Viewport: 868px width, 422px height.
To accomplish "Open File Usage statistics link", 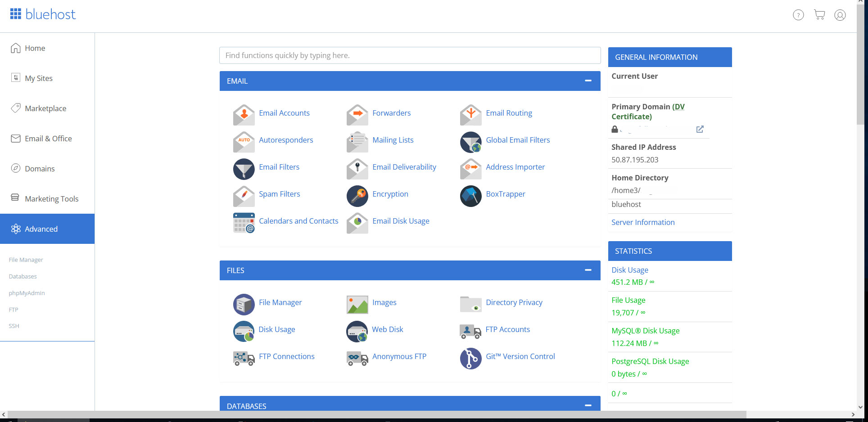I will (x=628, y=300).
